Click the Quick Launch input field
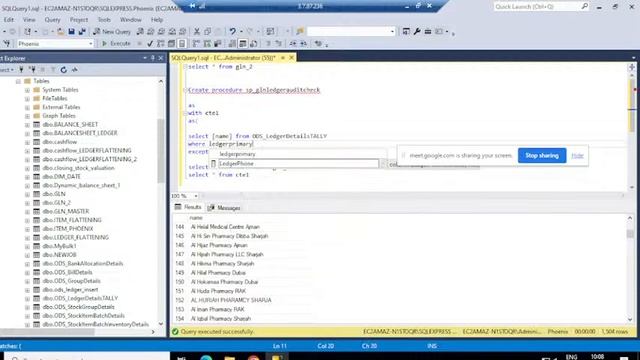Image resolution: width=640 pixels, height=360 pixels. [x=536, y=7]
